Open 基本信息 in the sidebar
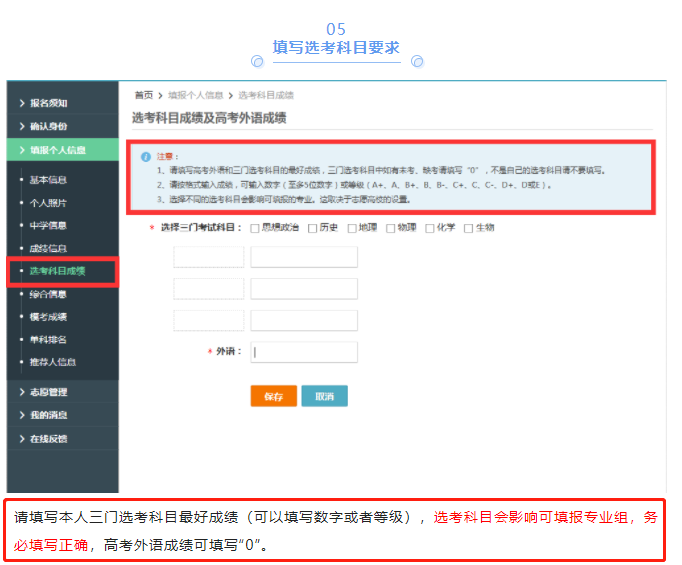The width and height of the screenshot is (682, 565). [48, 180]
